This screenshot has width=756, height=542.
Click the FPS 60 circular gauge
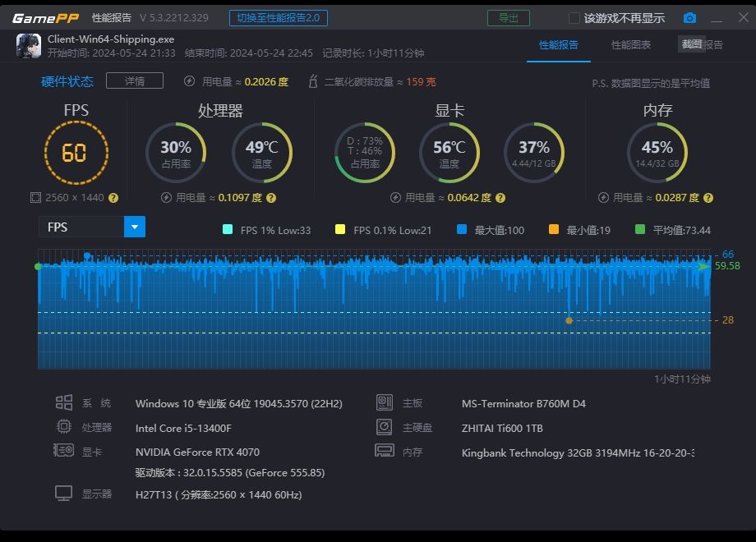pyautogui.click(x=76, y=153)
